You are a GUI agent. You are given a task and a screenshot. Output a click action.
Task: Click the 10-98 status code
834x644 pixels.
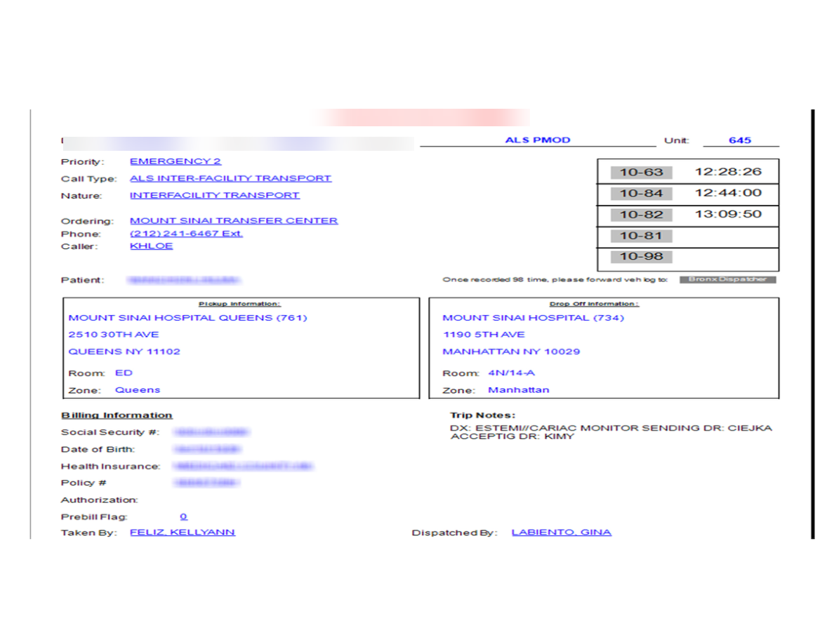[x=642, y=257]
